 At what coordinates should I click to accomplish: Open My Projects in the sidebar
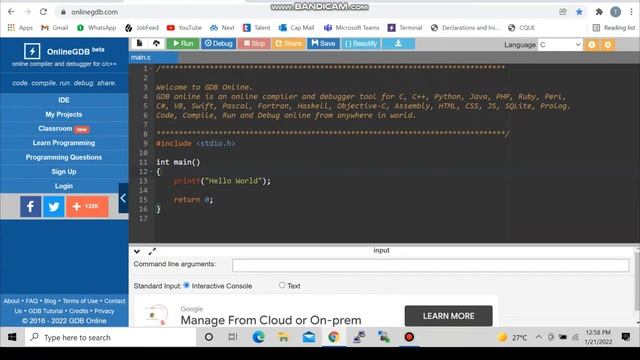point(64,114)
